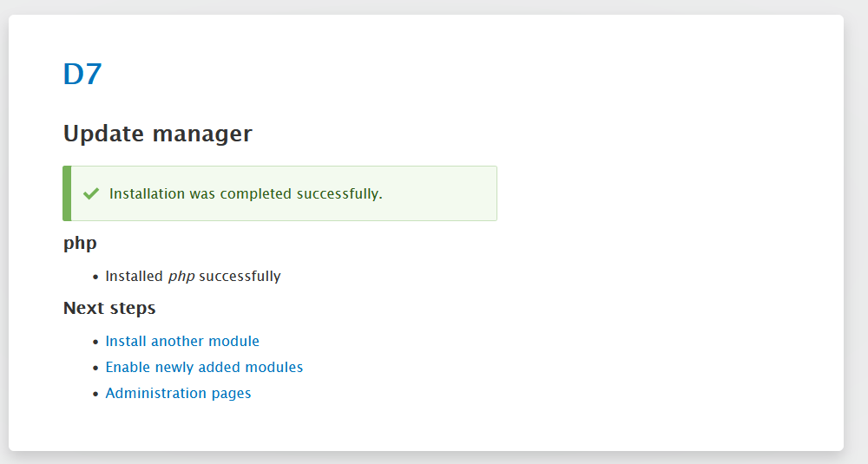Click the 'Installation was completed successfully' message text
Viewport: 868px width, 464px height.
click(246, 193)
